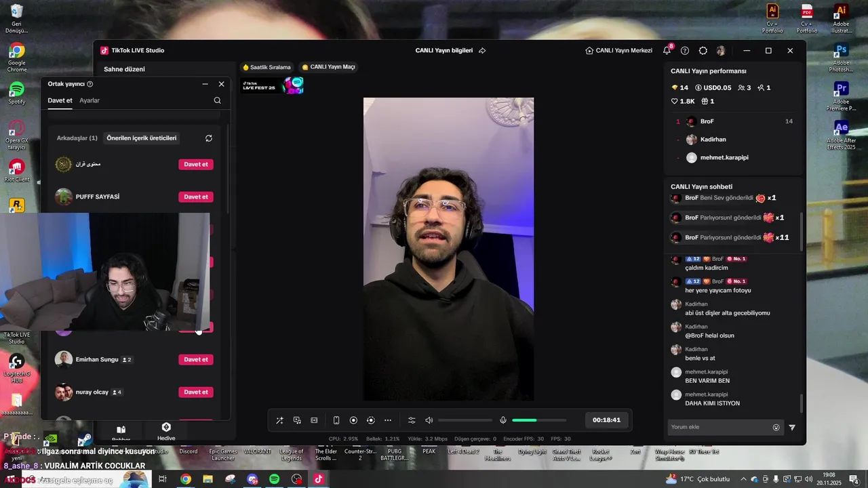Open the more options ellipsis menu

(x=388, y=420)
